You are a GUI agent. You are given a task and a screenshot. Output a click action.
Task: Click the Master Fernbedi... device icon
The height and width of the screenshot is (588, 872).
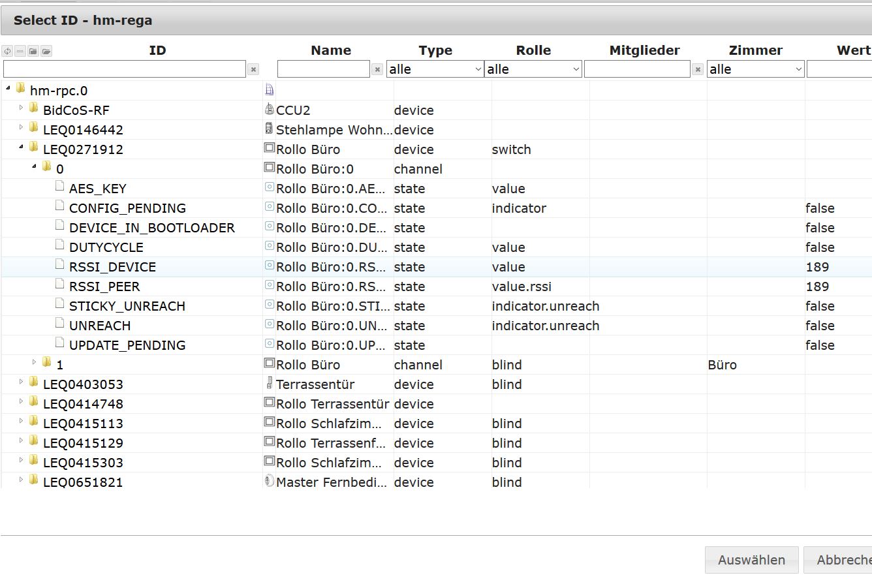pyautogui.click(x=269, y=481)
